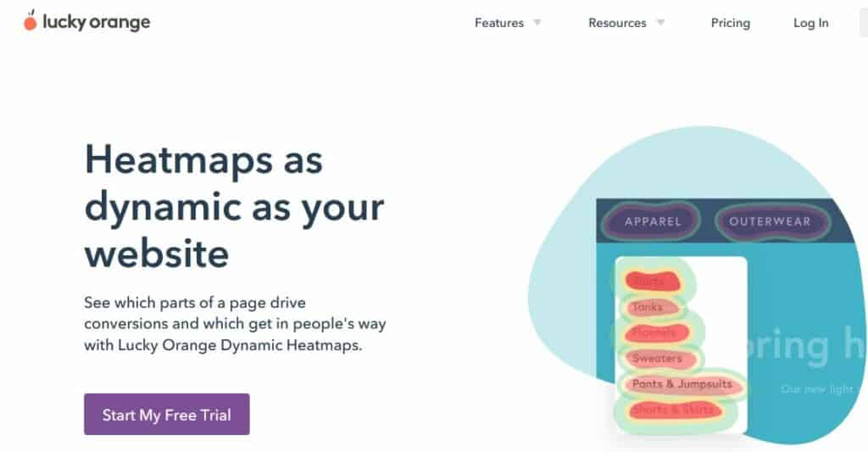Click Shorts & Skirts in heatmap list
The width and height of the screenshot is (868, 452).
click(x=672, y=410)
